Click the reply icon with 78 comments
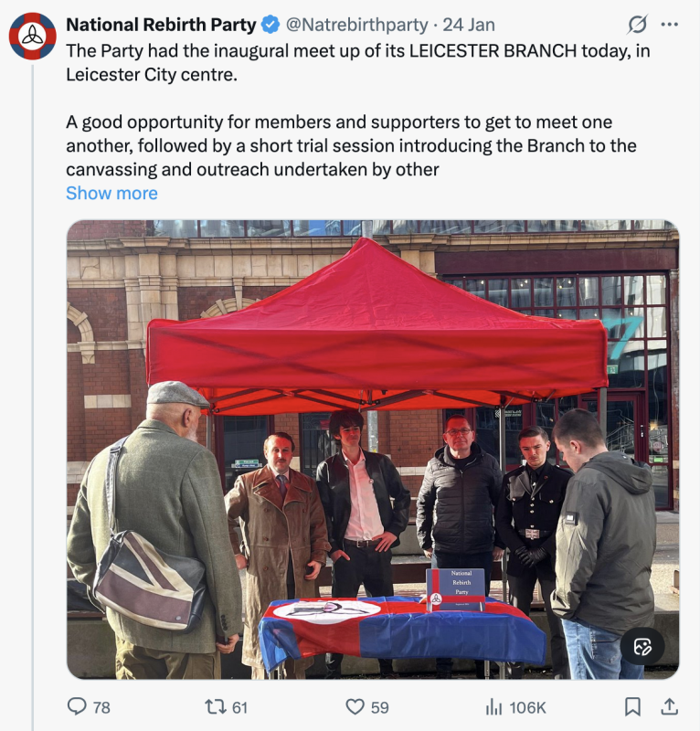Image resolution: width=700 pixels, height=731 pixels. [77, 706]
